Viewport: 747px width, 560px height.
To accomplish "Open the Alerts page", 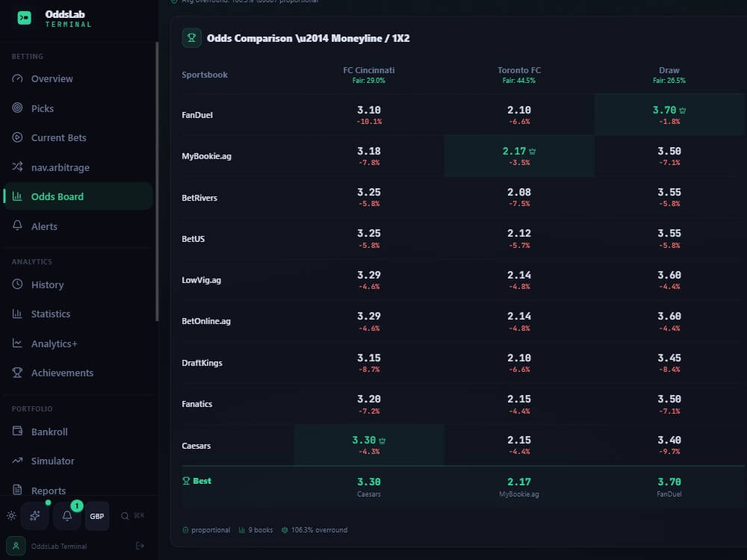I will click(77, 227).
